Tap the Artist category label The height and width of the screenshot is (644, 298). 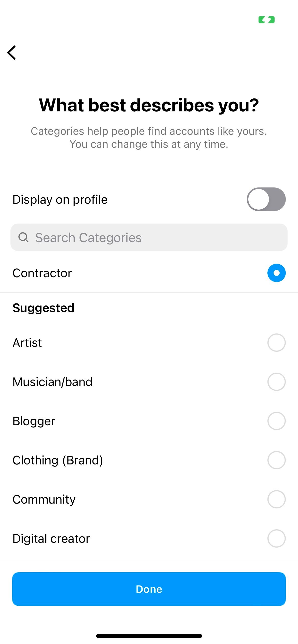click(27, 343)
